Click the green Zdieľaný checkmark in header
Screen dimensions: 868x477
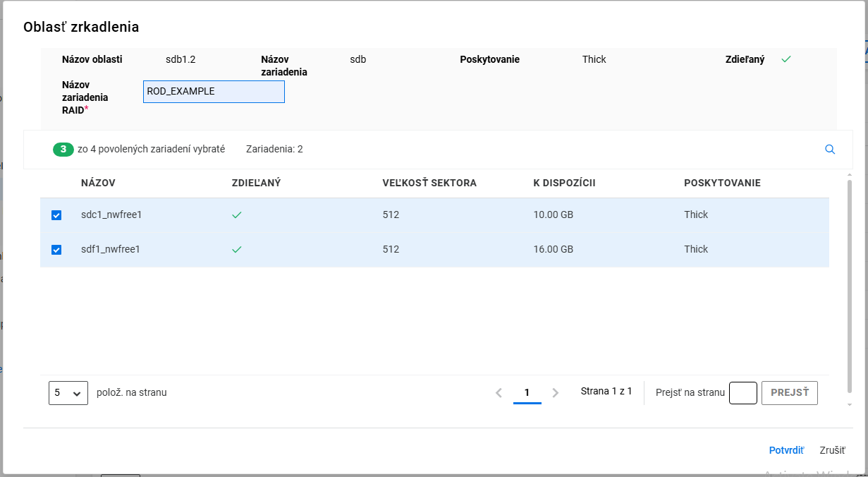(x=786, y=59)
